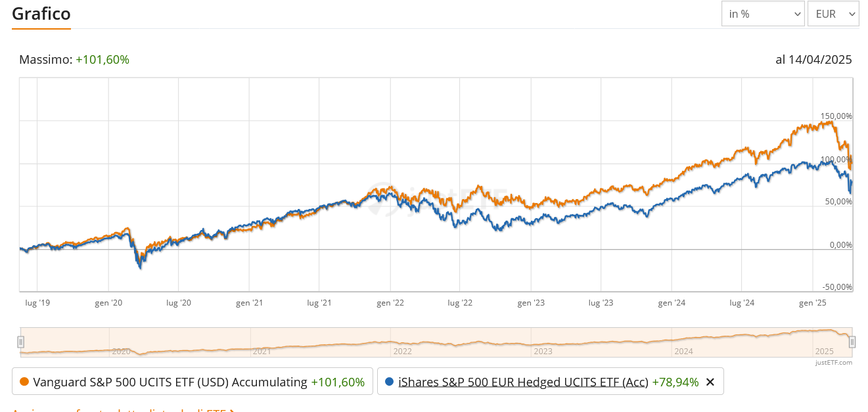This screenshot has width=868, height=412.
Task: Click 2020 label in the range navigator
Action: [x=121, y=352]
